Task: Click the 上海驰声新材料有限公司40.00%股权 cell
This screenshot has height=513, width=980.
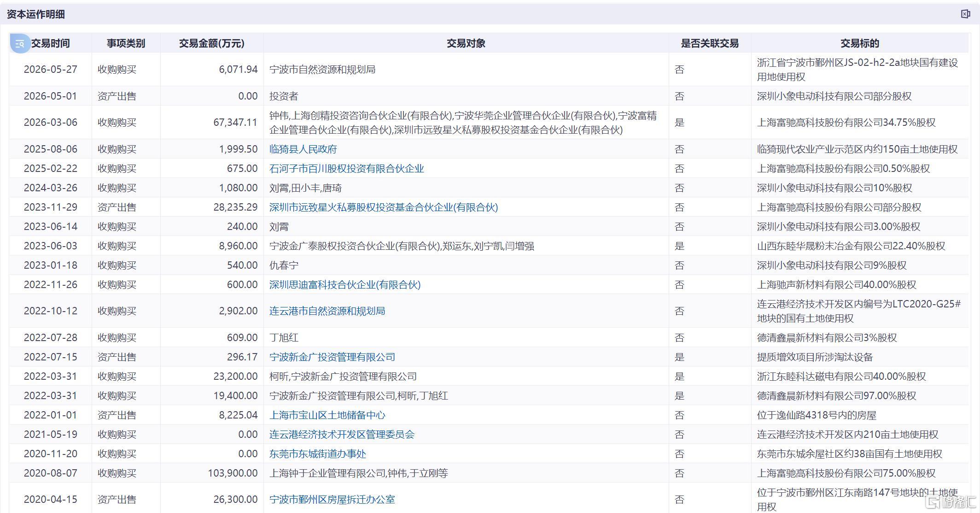Action: point(836,285)
